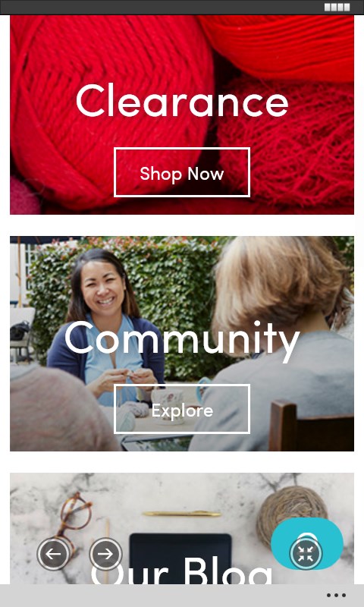
Task: Click the back arrow navigation icon
Action: (53, 554)
